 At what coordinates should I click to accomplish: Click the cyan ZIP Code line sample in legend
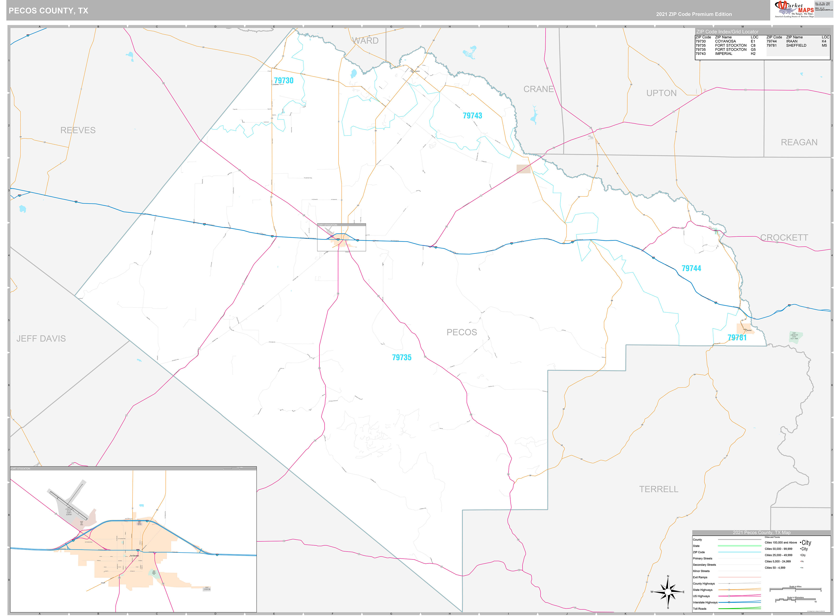click(x=740, y=552)
